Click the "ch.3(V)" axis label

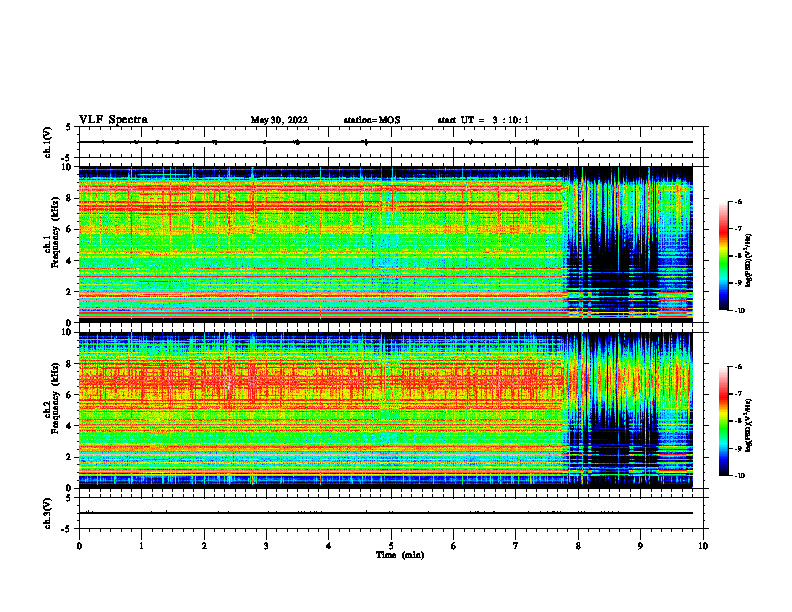(47, 513)
